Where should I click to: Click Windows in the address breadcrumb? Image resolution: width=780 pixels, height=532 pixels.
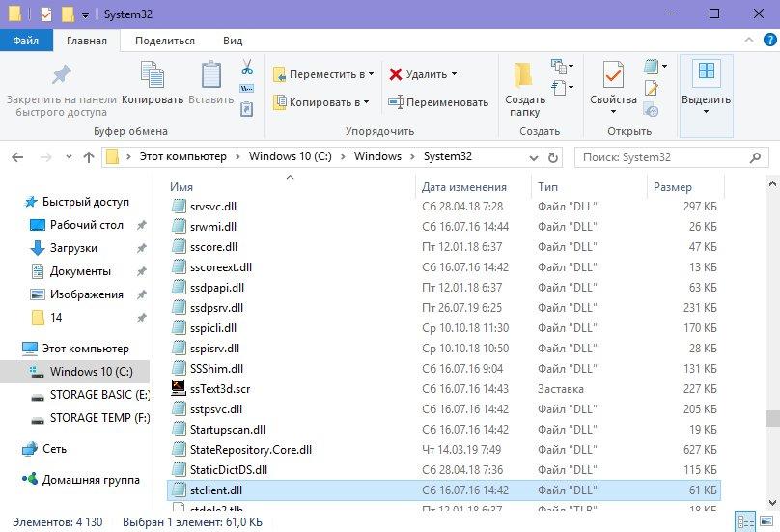pos(377,156)
